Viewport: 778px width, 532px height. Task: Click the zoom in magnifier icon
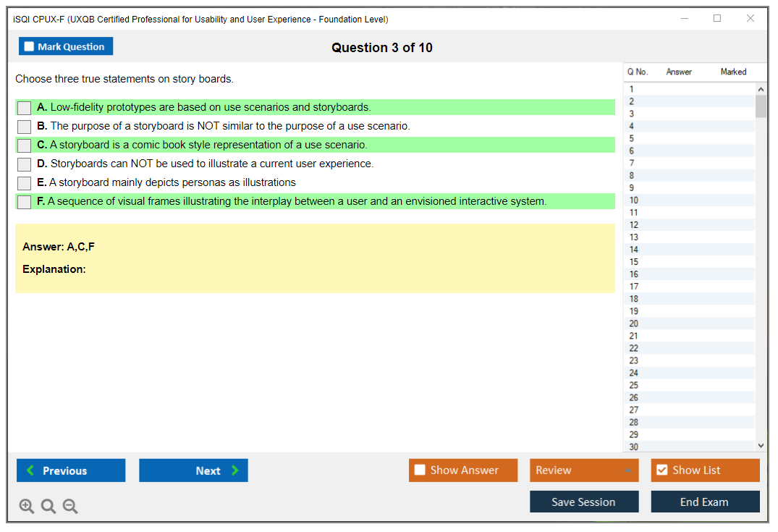tap(27, 507)
